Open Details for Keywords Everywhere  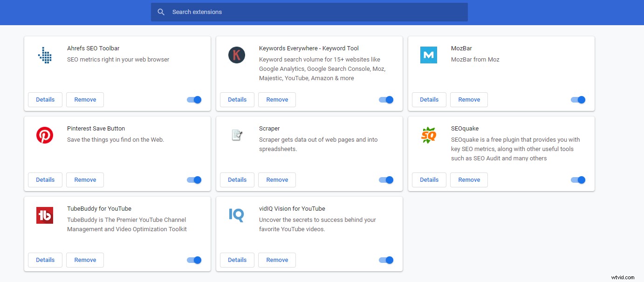point(237,100)
